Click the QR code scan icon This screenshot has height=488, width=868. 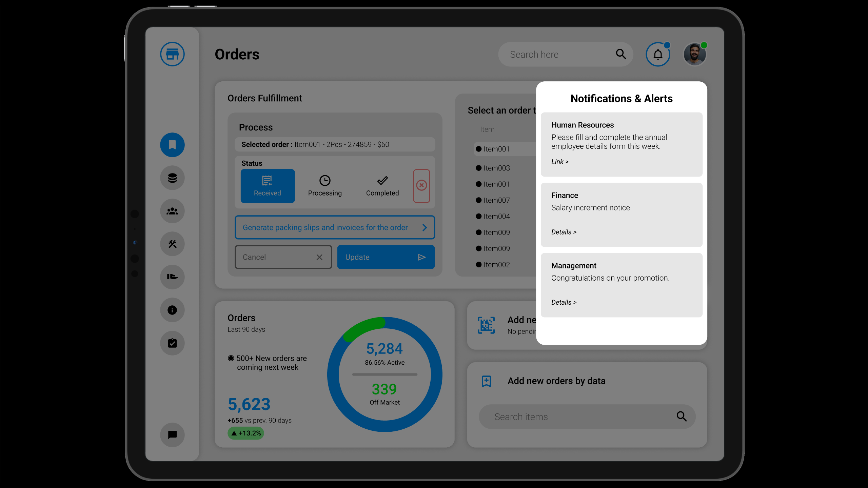click(x=486, y=325)
